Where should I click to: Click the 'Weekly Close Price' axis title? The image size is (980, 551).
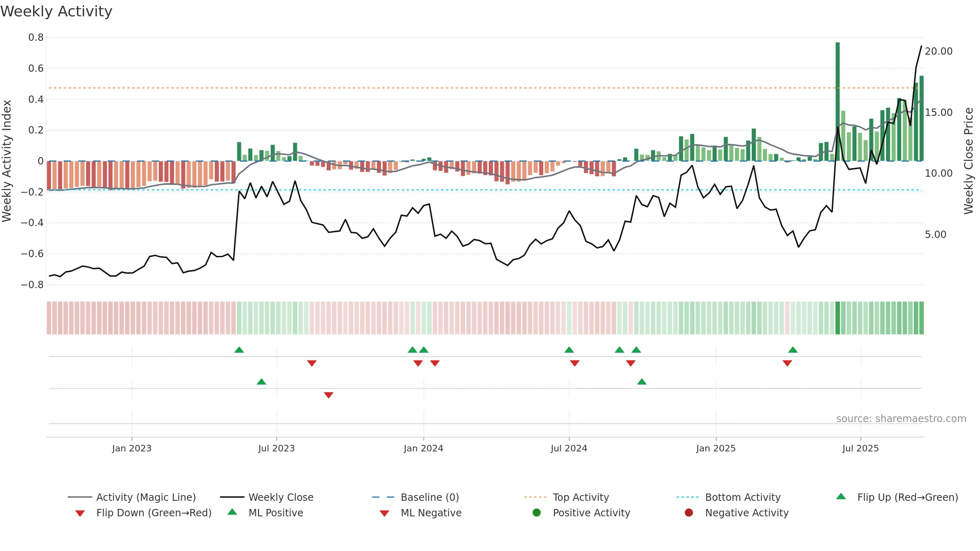(969, 161)
